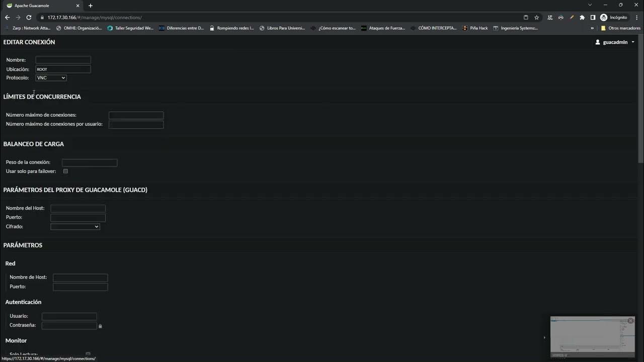Open the Otros marcadores folder
Viewport: 644px width, 362px height.
[x=621, y=28]
